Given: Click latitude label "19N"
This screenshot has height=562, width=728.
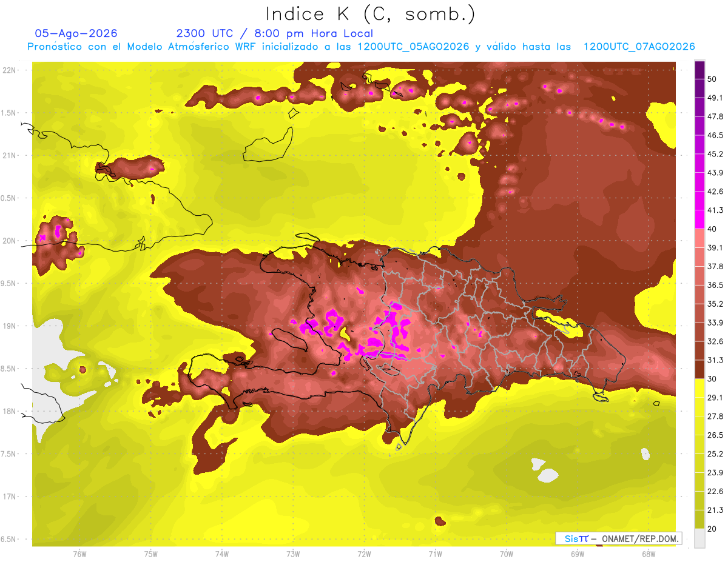Looking at the screenshot, I should coord(10,326).
